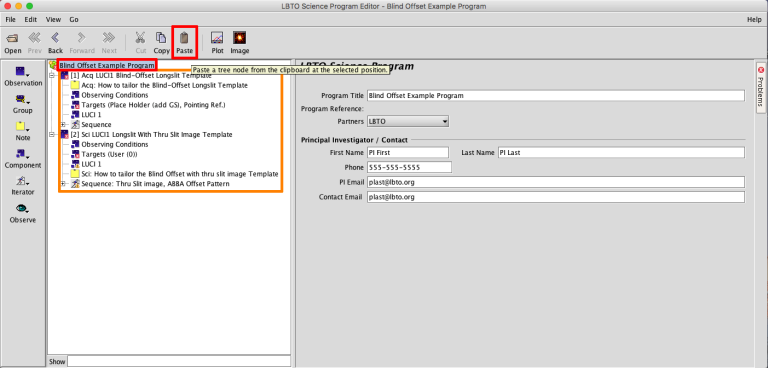Open the Image viewer icon
This screenshot has width=768, height=368.
pyautogui.click(x=240, y=38)
